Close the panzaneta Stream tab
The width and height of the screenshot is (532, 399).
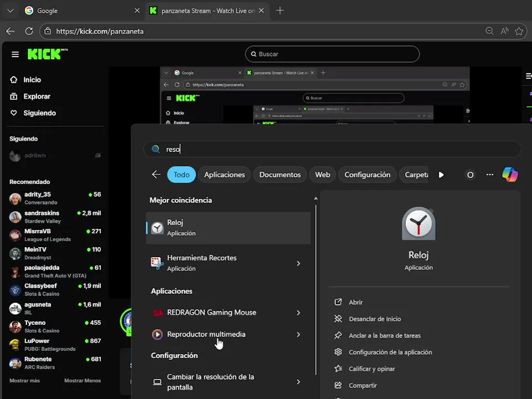tap(261, 11)
